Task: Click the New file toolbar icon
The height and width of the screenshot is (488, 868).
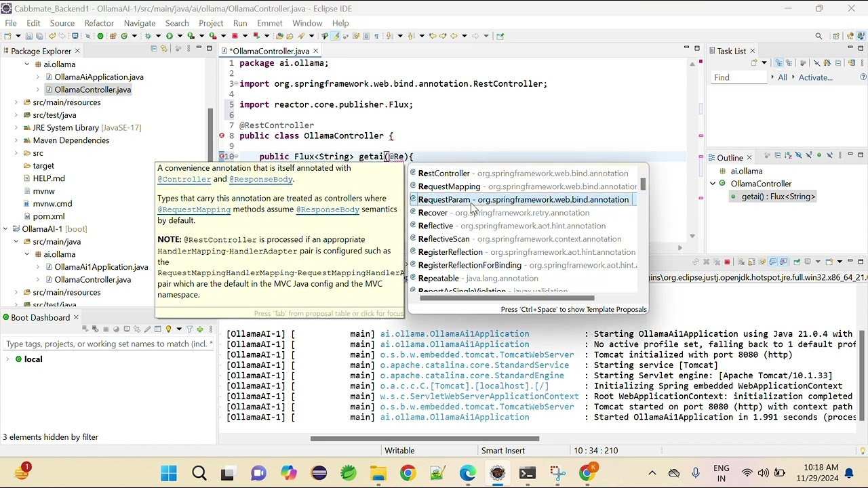Action: [7, 36]
